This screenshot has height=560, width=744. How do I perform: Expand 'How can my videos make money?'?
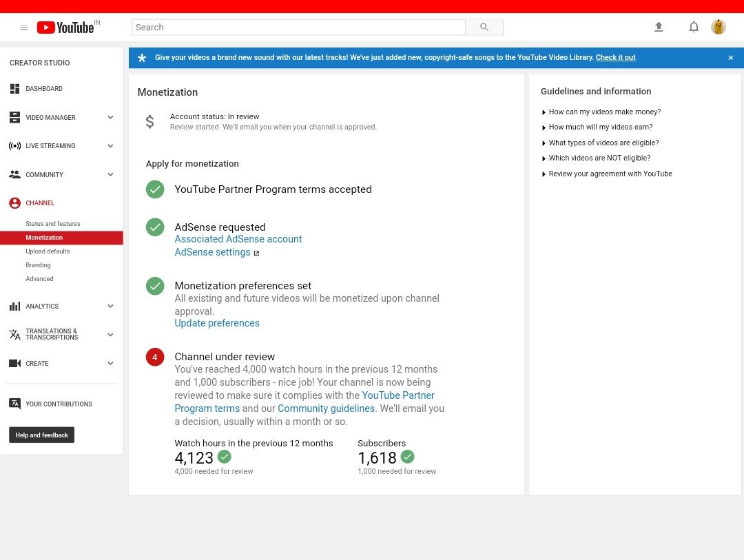point(601,112)
